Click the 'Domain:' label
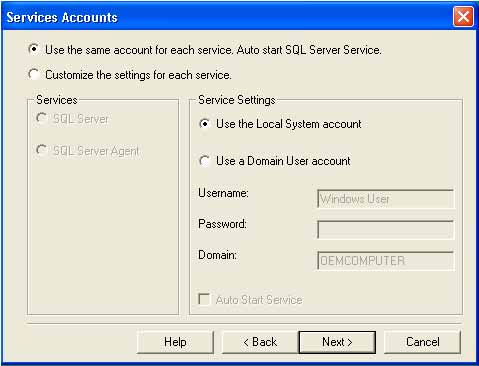 217,255
